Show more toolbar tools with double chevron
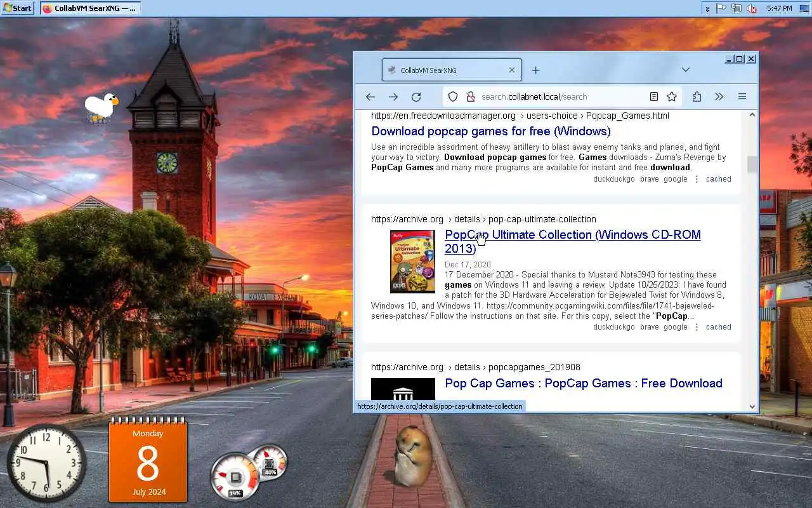Screen dimensions: 812x508 click(719, 97)
